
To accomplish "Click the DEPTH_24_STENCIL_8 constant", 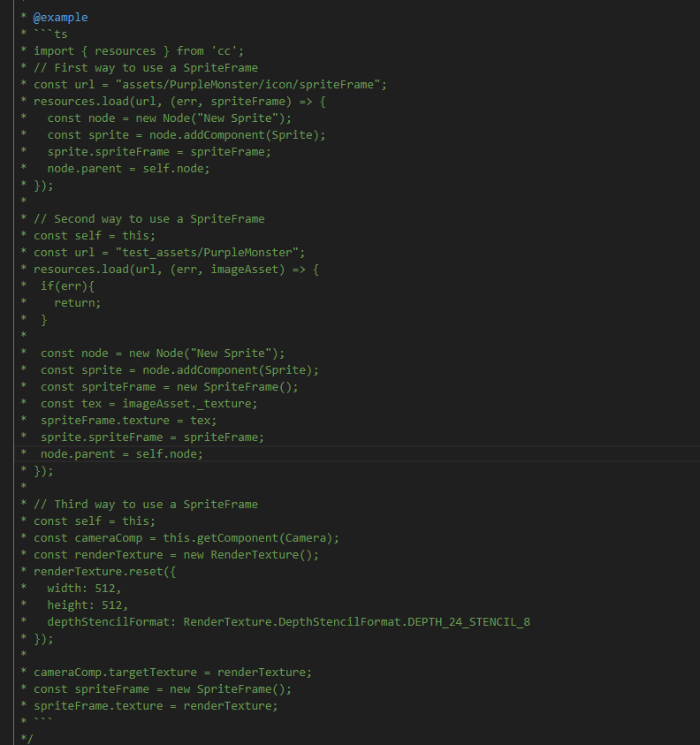I will pyautogui.click(x=468, y=621).
